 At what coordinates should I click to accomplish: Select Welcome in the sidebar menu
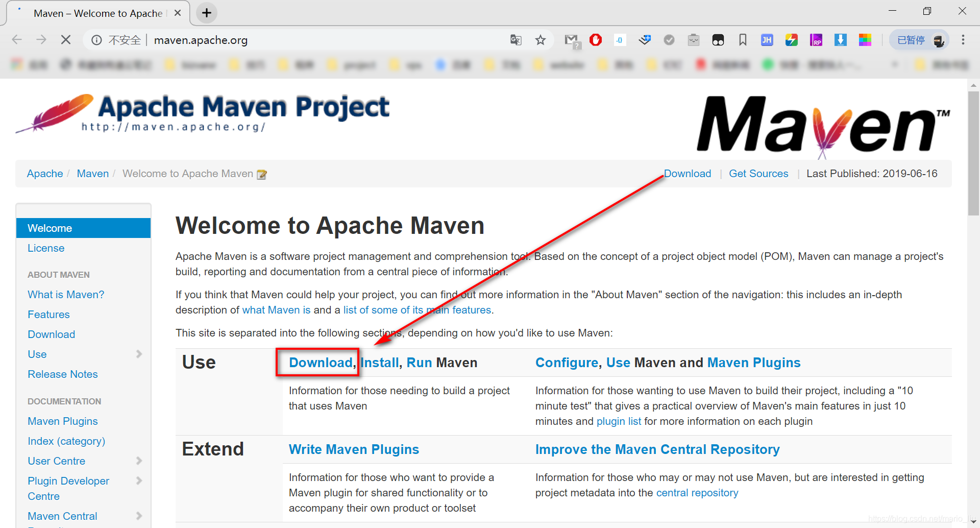click(x=83, y=228)
